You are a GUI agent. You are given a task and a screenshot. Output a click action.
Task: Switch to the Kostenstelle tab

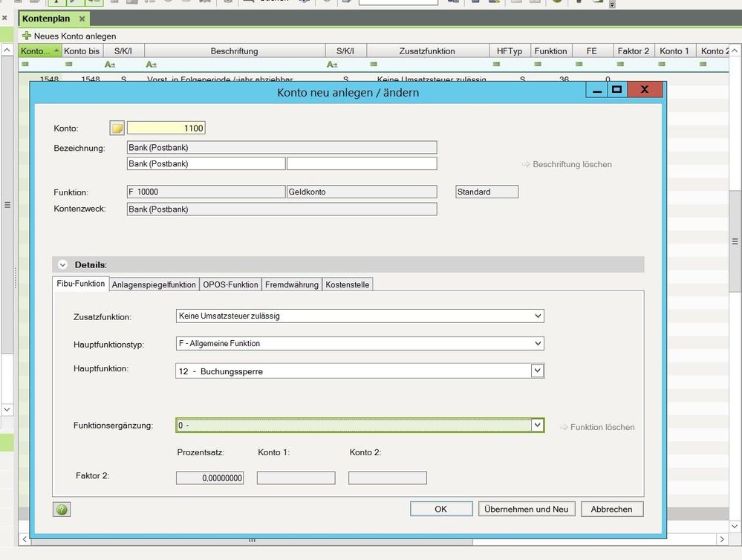point(348,284)
